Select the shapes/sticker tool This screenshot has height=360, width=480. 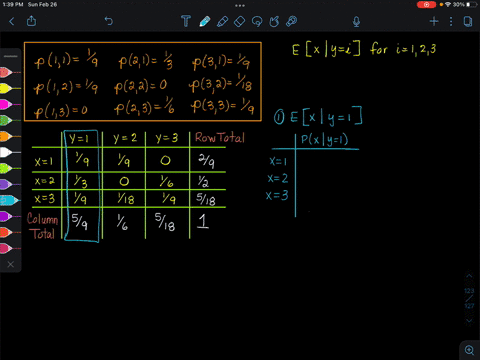[274, 22]
